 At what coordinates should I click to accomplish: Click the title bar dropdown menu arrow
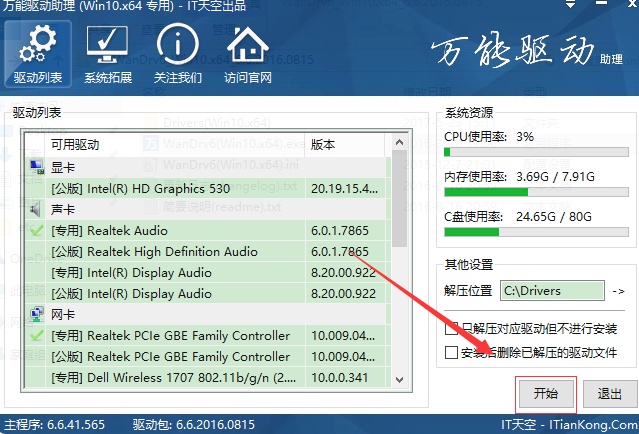coord(571,4)
